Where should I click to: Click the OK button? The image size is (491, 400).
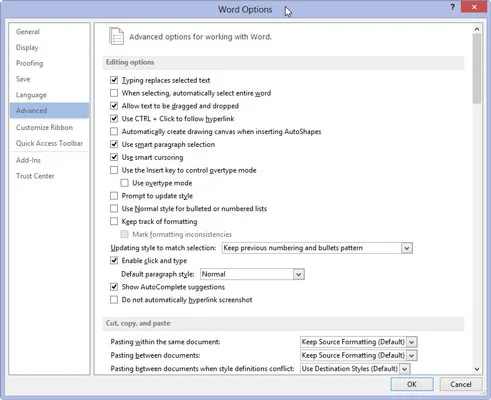click(412, 384)
